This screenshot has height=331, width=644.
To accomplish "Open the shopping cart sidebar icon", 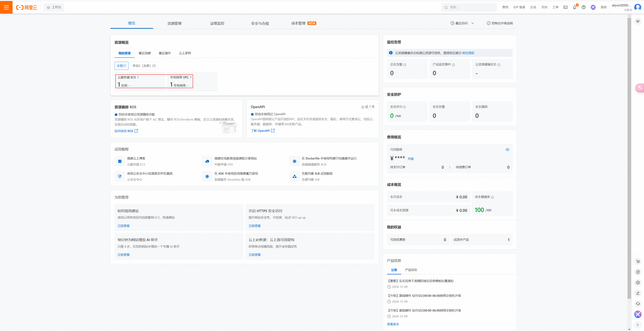I will 638,262.
